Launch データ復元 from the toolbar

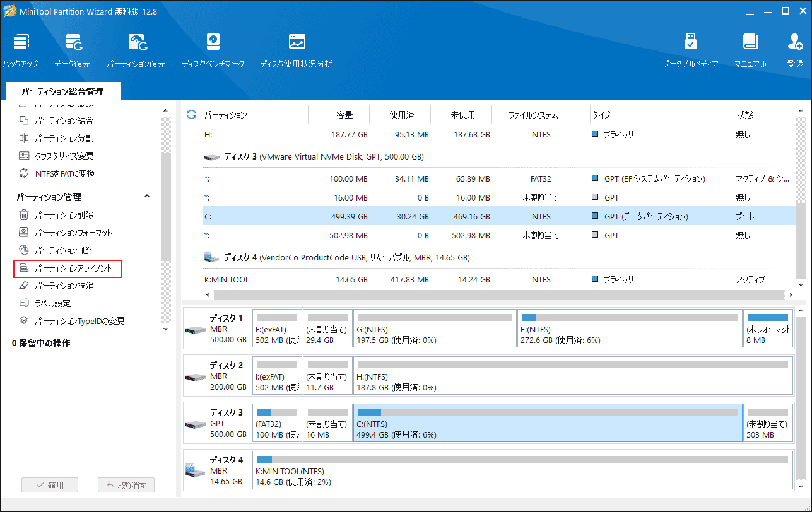point(72,51)
